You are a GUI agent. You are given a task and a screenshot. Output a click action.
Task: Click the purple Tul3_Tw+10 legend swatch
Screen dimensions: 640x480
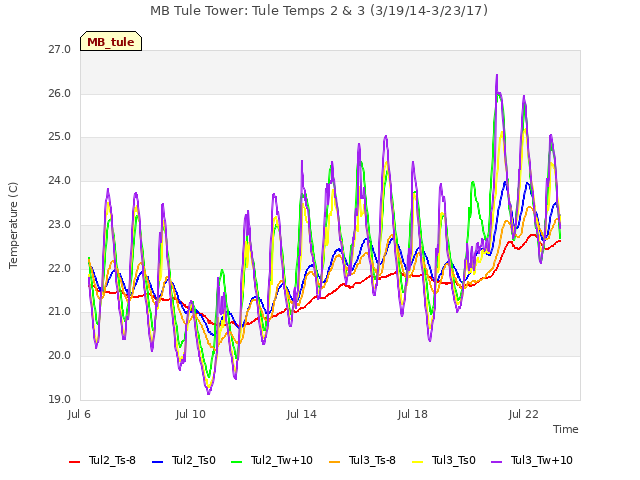tap(496, 462)
